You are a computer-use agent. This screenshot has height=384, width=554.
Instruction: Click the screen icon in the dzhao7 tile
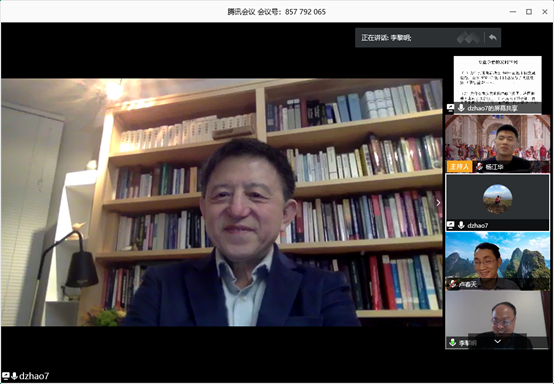[x=450, y=225]
